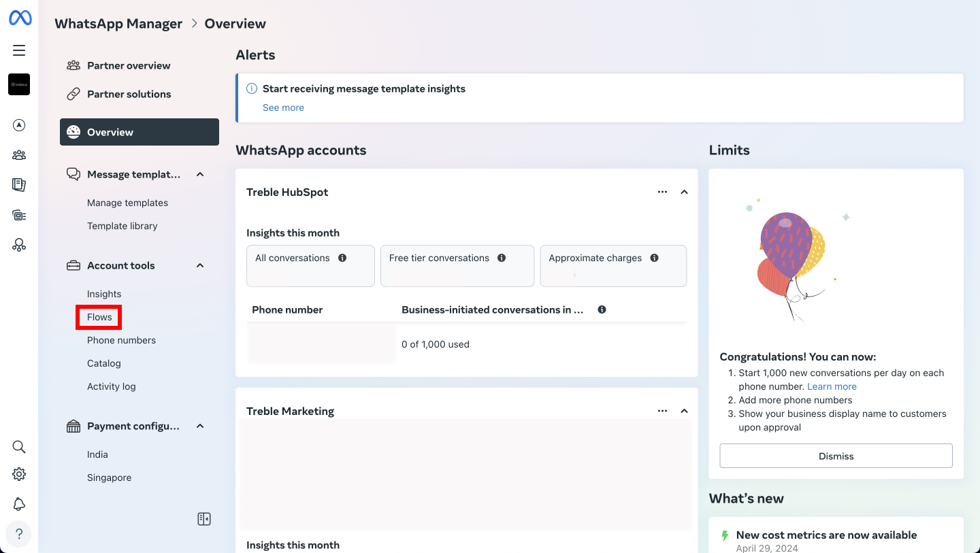980x553 pixels.
Task: Open Manage templates
Action: (x=127, y=203)
